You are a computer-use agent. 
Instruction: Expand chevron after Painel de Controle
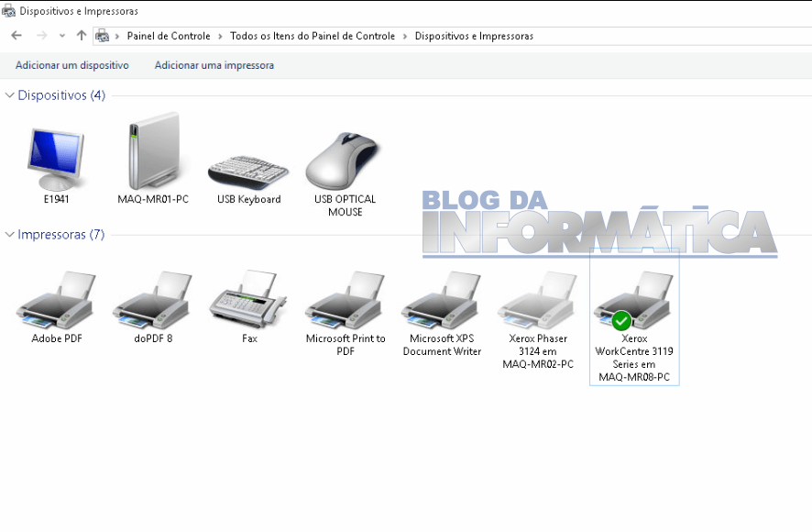click(x=220, y=37)
